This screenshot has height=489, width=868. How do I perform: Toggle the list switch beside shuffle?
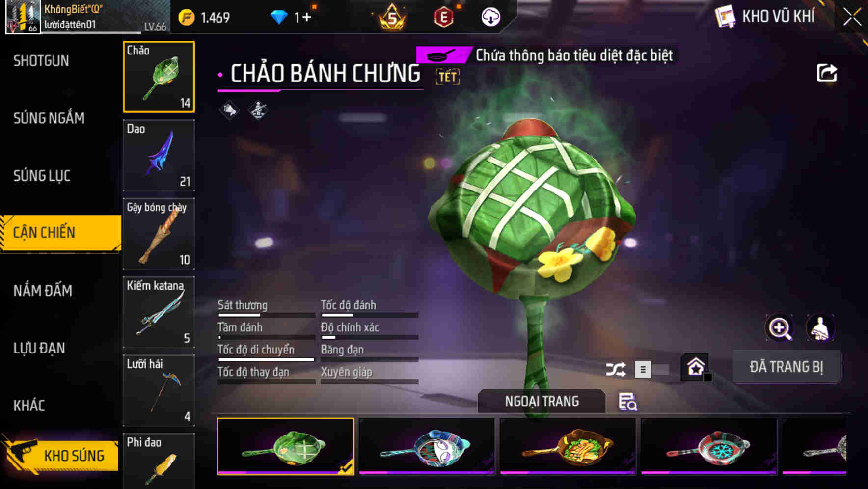[x=651, y=369]
